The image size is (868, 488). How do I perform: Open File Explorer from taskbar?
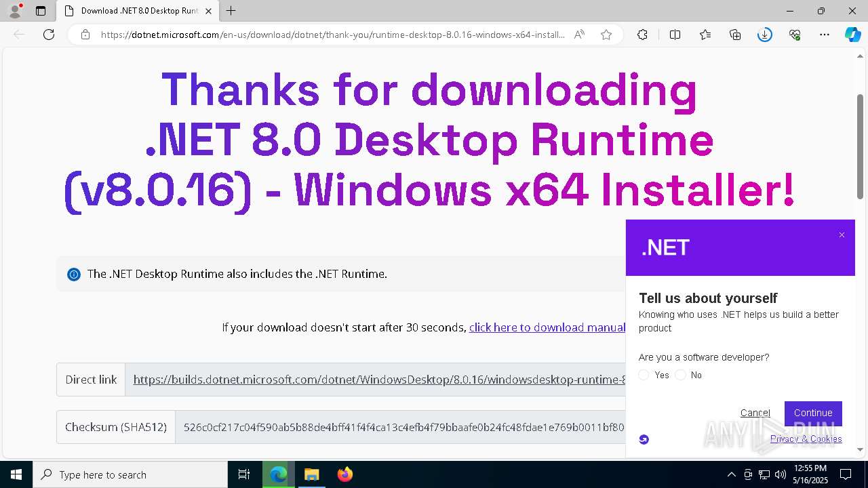tap(311, 474)
